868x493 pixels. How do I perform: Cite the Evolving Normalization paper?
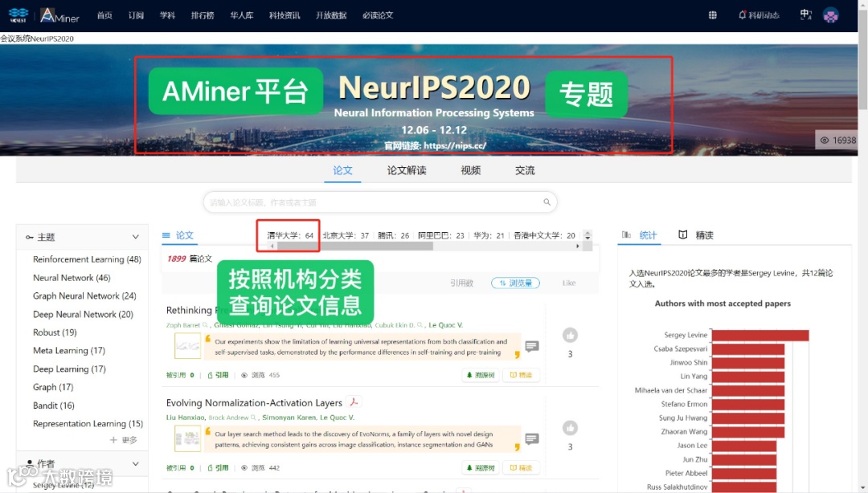[218, 468]
